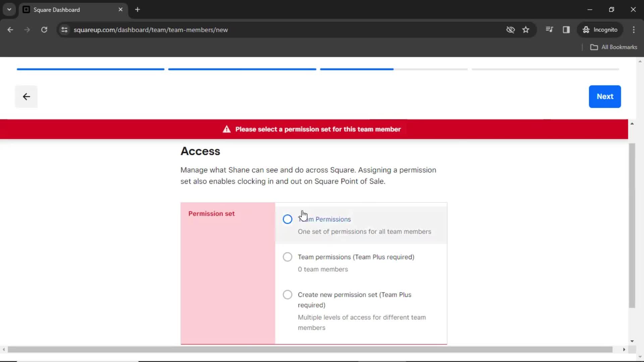Click the address bar URL field

tap(151, 29)
